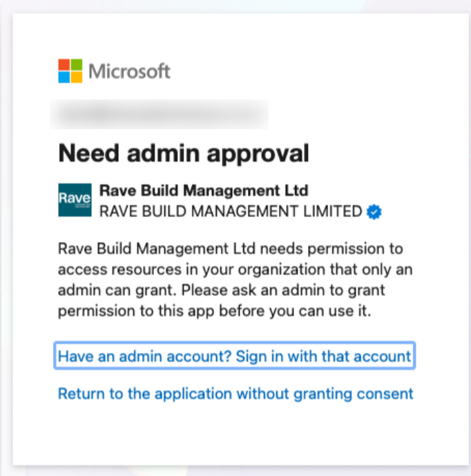Click the teal Rave app logo
This screenshot has width=471, height=476.
(x=75, y=200)
